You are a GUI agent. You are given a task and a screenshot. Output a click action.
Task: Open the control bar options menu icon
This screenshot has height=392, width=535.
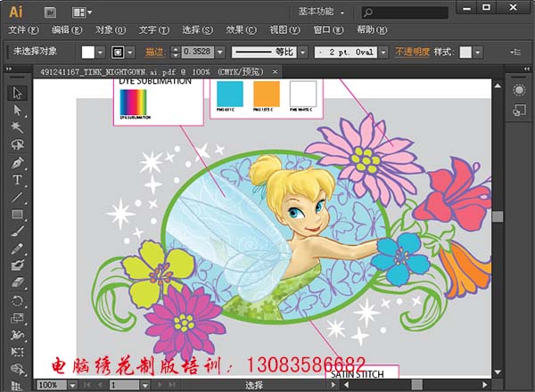pyautogui.click(x=515, y=53)
